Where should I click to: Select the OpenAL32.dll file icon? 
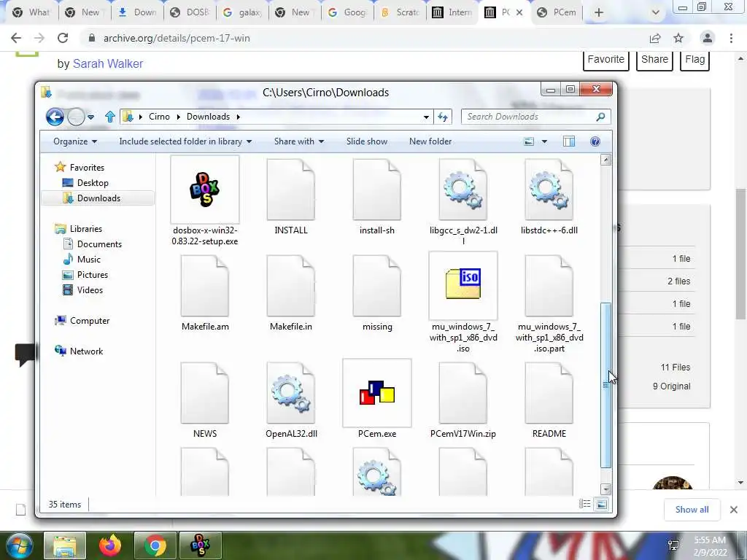click(290, 393)
